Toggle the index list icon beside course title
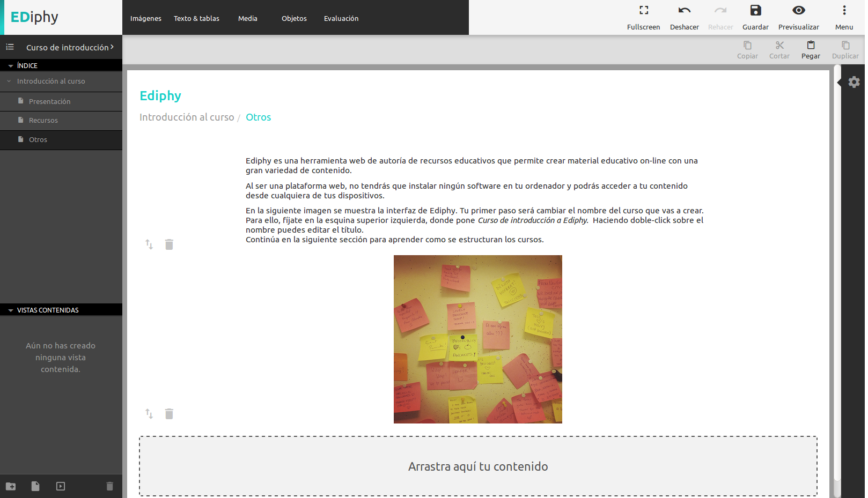Viewport: 868px width, 498px height. [10, 47]
